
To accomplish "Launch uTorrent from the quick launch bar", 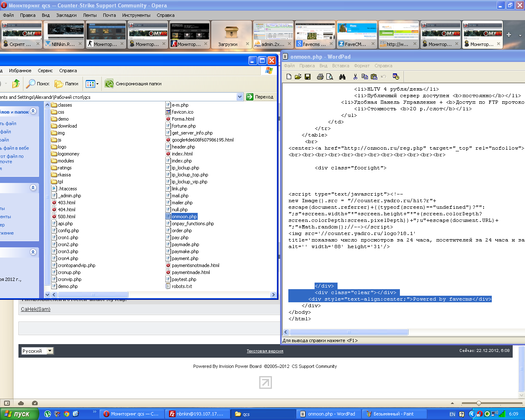I will click(48, 414).
